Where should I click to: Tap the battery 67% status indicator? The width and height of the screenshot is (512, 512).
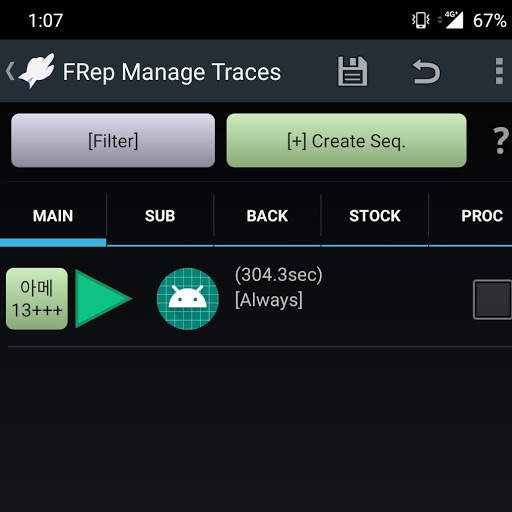tap(489, 20)
